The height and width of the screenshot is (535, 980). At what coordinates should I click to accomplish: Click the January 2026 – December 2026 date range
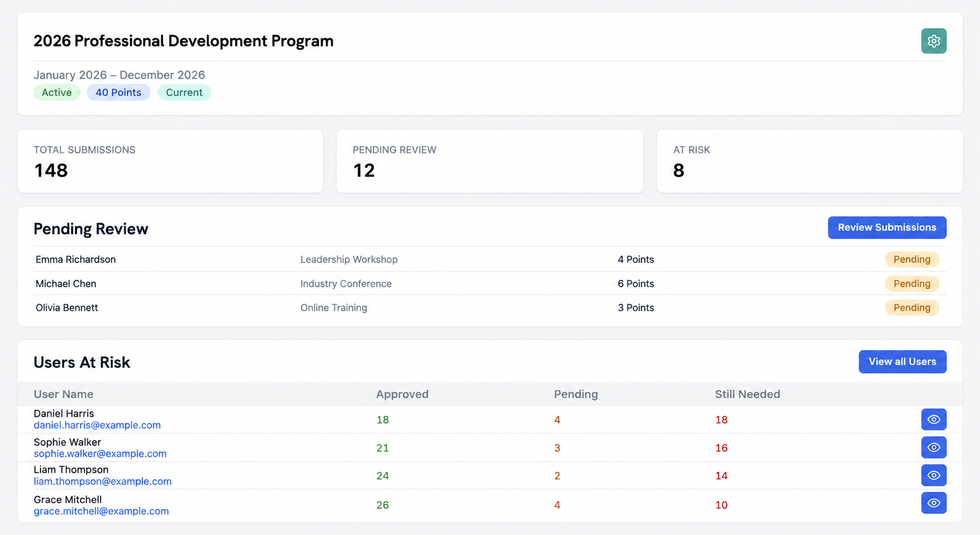(x=119, y=75)
